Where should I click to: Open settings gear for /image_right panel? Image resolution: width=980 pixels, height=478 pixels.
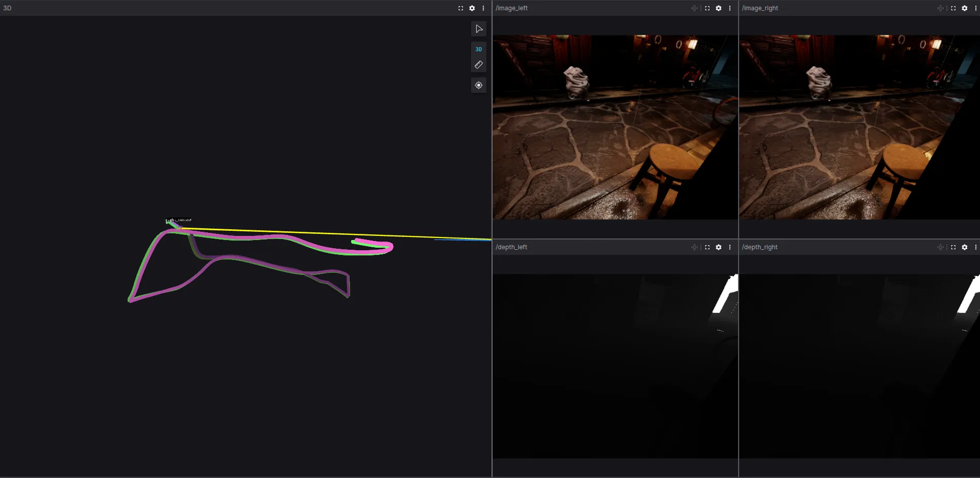pos(965,8)
